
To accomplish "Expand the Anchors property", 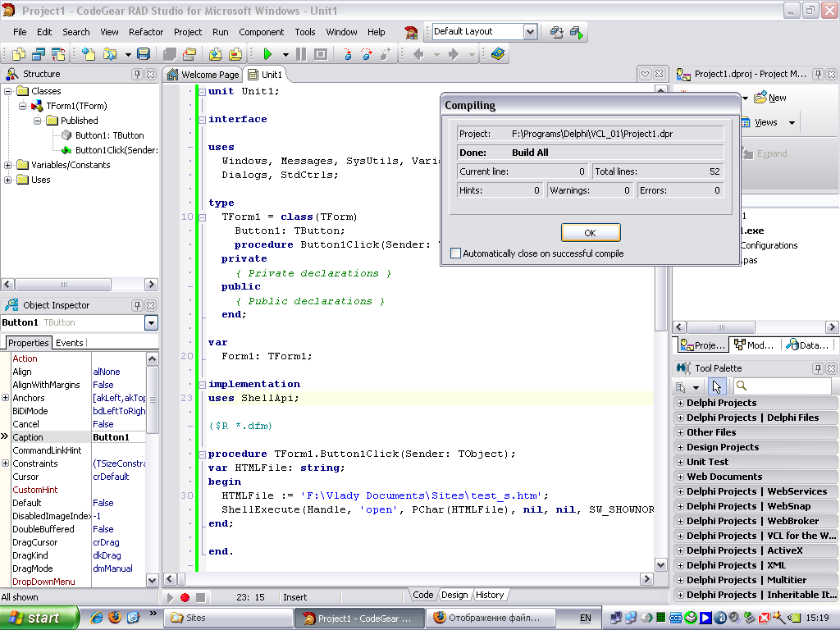I will [x=6, y=398].
